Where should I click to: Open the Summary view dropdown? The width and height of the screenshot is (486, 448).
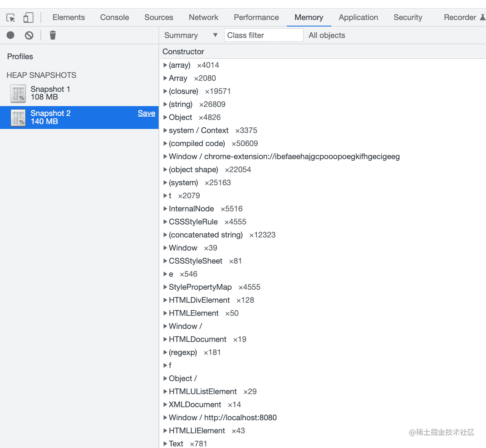click(x=190, y=35)
